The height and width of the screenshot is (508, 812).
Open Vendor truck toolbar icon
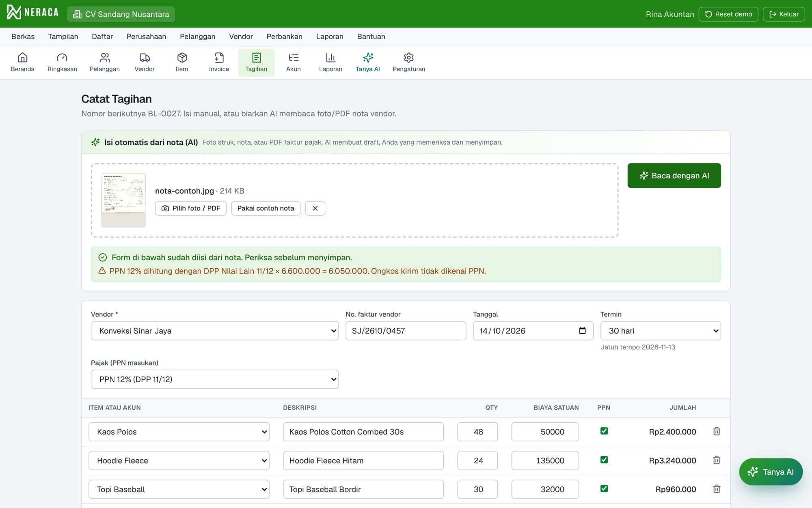(x=145, y=63)
